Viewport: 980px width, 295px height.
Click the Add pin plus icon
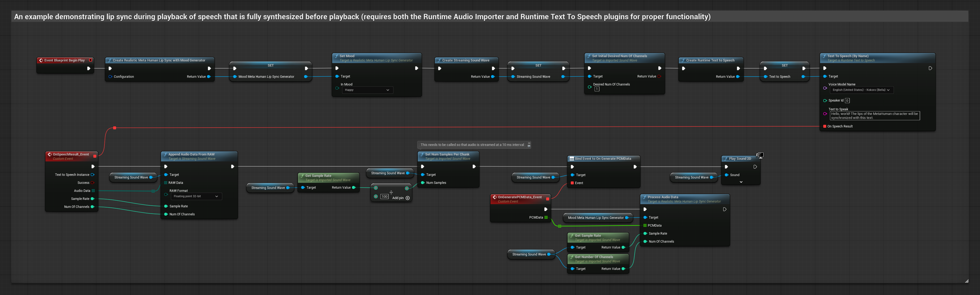[408, 198]
